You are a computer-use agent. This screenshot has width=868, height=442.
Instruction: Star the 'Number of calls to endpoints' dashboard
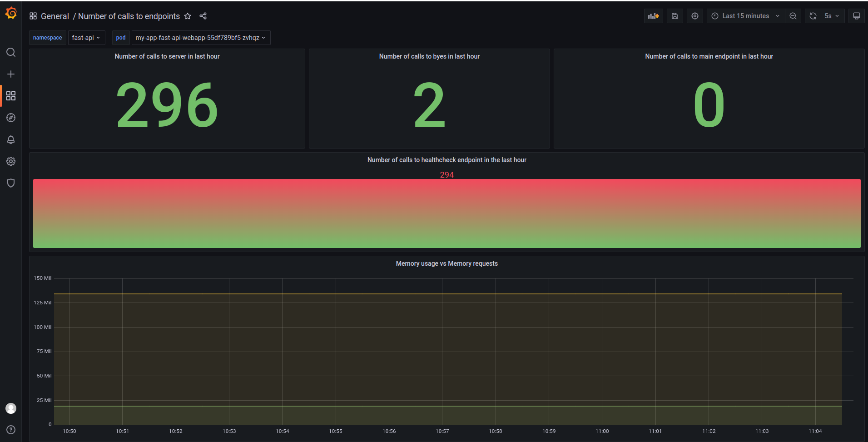click(188, 16)
